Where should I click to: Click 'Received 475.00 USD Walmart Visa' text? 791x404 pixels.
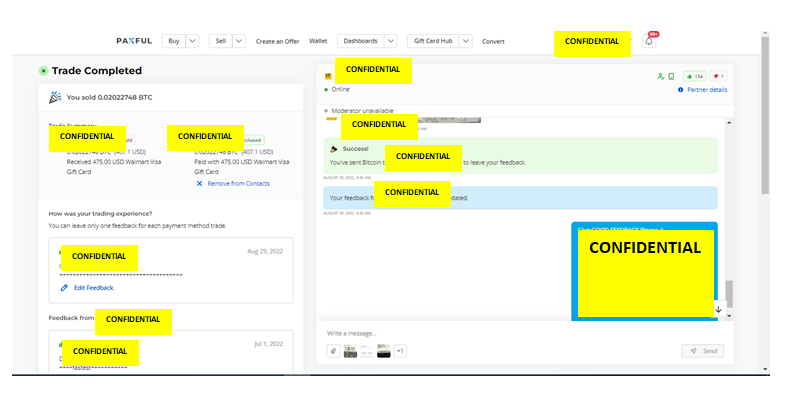(114, 162)
